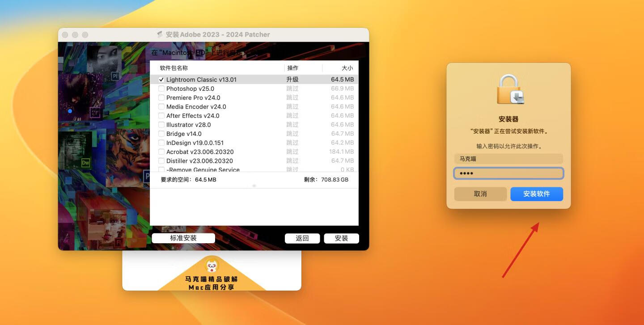Enable the Bridge v14.0 checkbox
The width and height of the screenshot is (644, 325).
161,134
